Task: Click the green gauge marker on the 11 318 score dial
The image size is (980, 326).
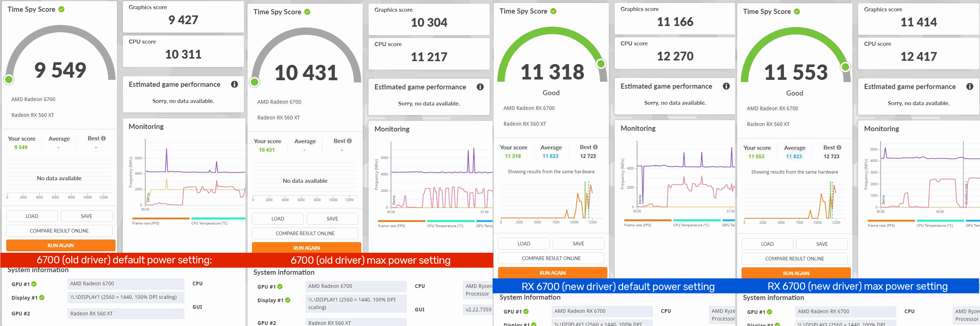Action: [x=601, y=63]
